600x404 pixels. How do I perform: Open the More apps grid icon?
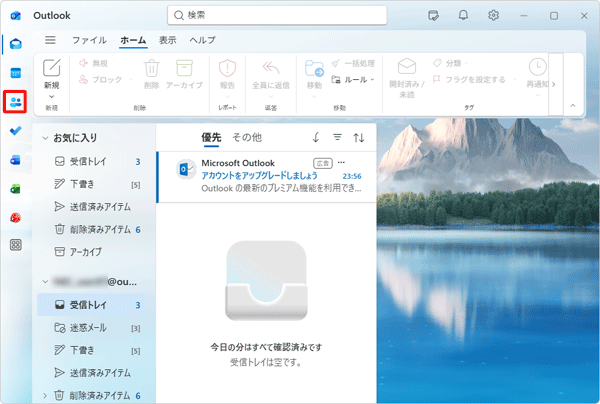(x=16, y=245)
